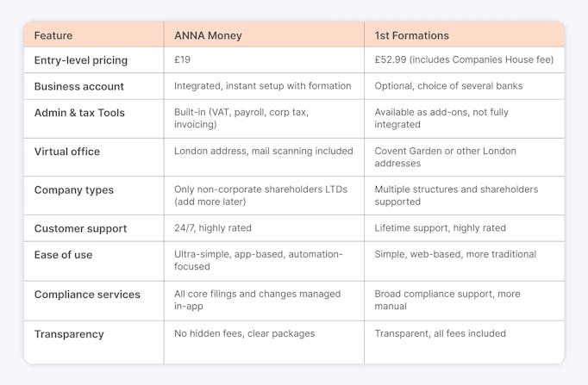Screen dimensions: 588x385
Task: Click the Company types row label
Action: coord(73,190)
